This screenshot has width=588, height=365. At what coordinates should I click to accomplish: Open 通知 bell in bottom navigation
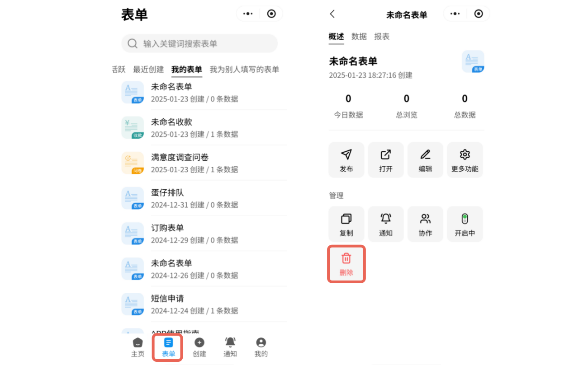point(230,347)
